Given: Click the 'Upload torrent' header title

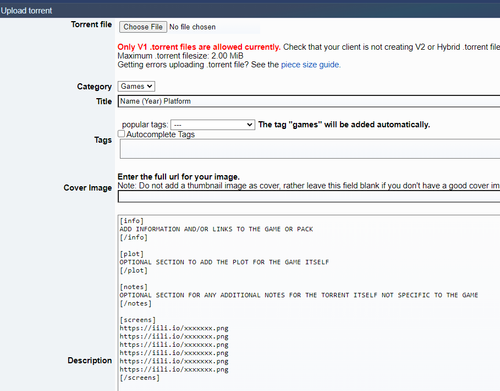Looking at the screenshot, I should (26, 11).
